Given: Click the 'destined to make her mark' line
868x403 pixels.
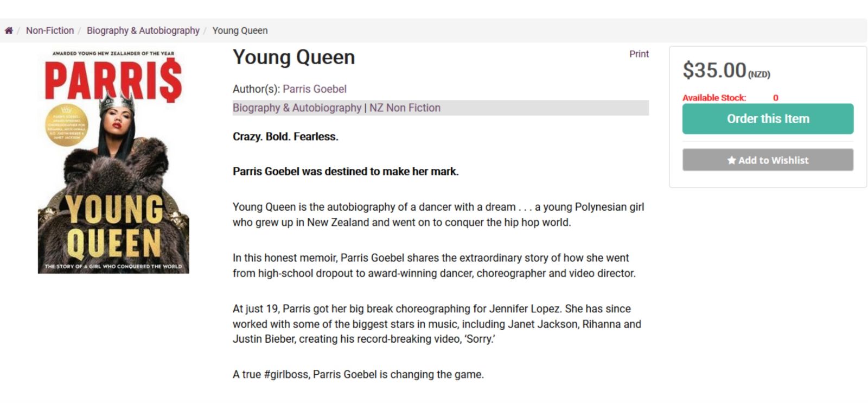Looking at the screenshot, I should [346, 171].
